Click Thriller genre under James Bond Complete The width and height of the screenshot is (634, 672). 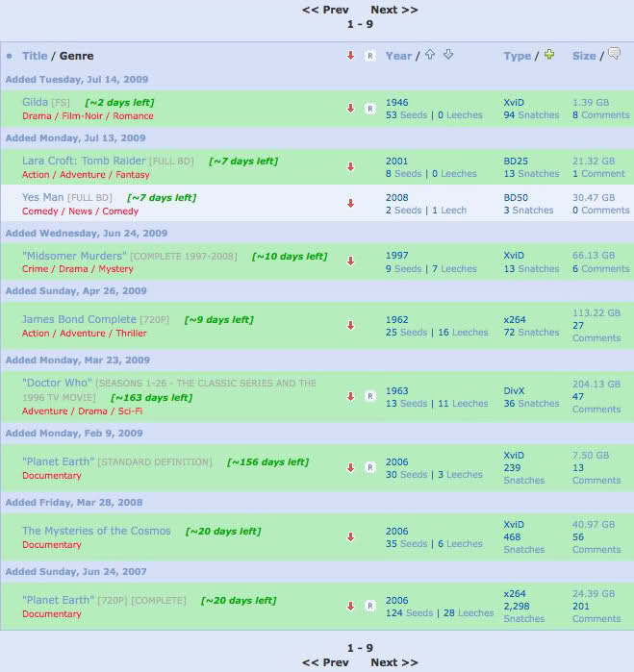(x=131, y=333)
